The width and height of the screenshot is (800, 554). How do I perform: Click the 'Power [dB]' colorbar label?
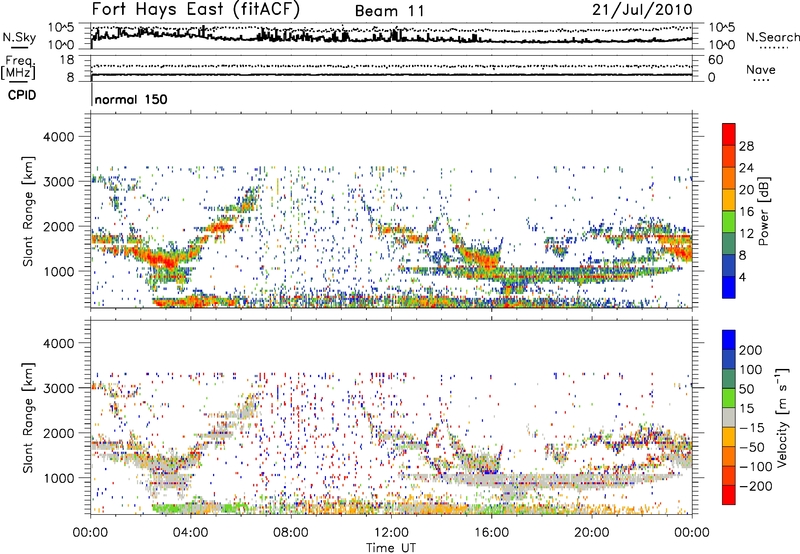point(763,211)
